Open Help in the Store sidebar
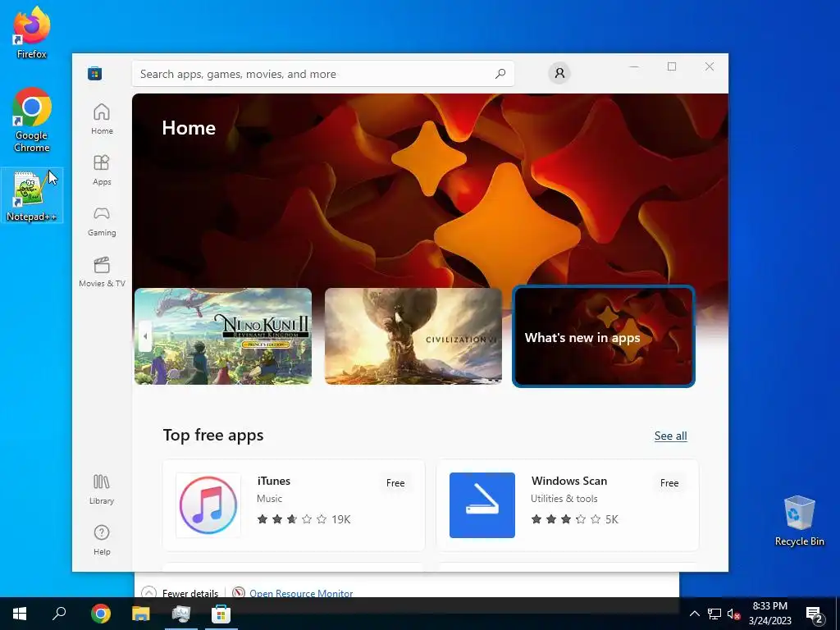The height and width of the screenshot is (630, 840). 102,540
